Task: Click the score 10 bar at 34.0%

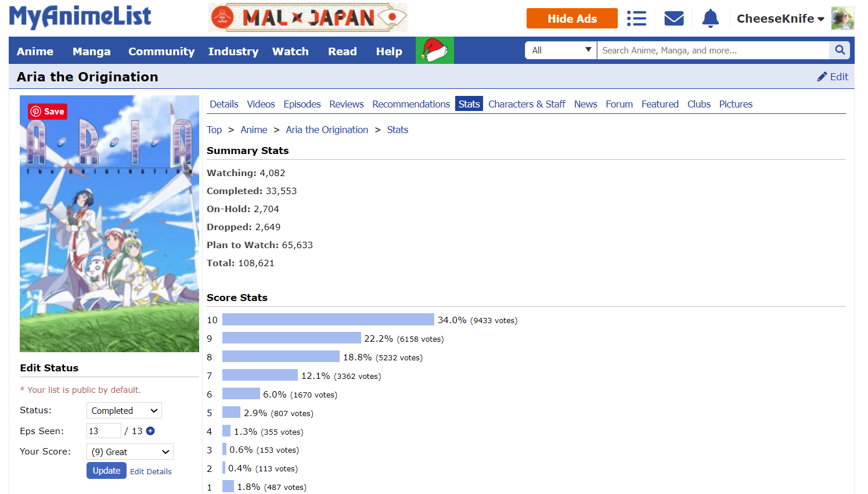Action: [328, 320]
